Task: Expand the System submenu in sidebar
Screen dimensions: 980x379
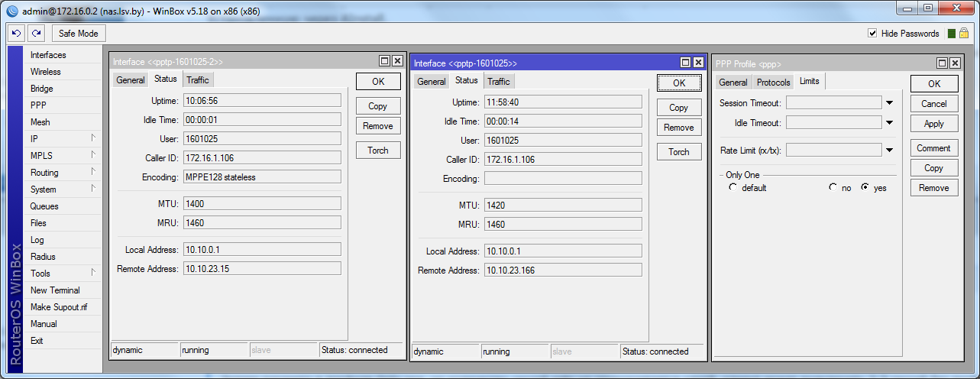Action: coord(93,189)
